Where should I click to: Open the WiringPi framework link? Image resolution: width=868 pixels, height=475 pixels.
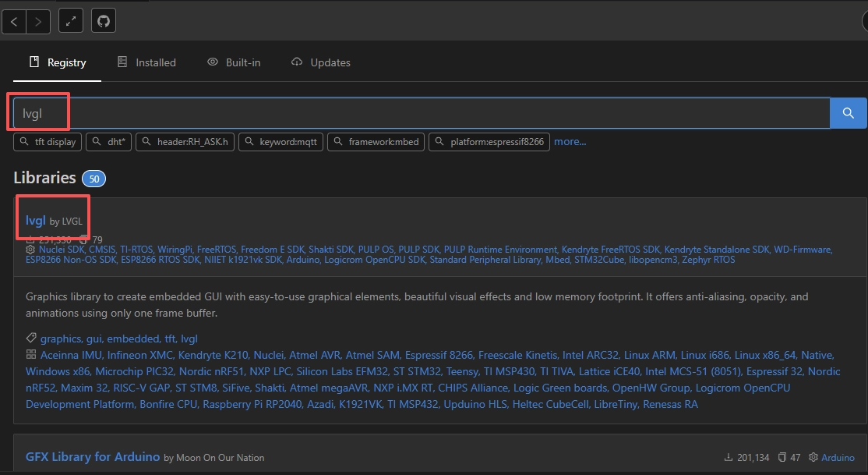coord(175,250)
